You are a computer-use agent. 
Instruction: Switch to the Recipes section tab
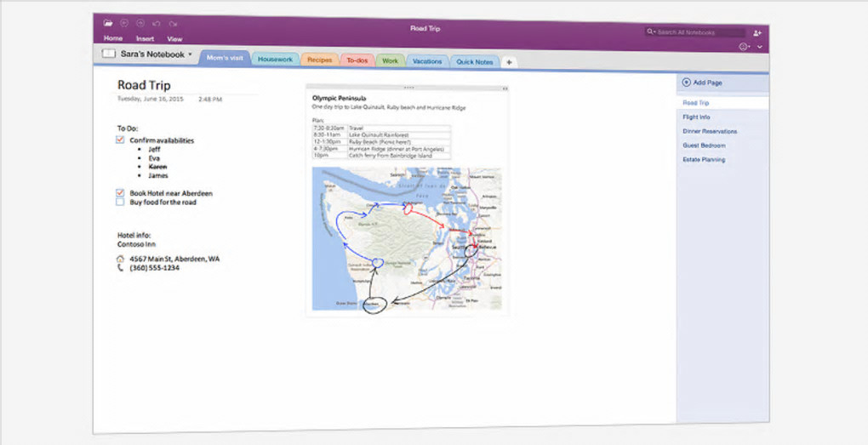pyautogui.click(x=319, y=60)
